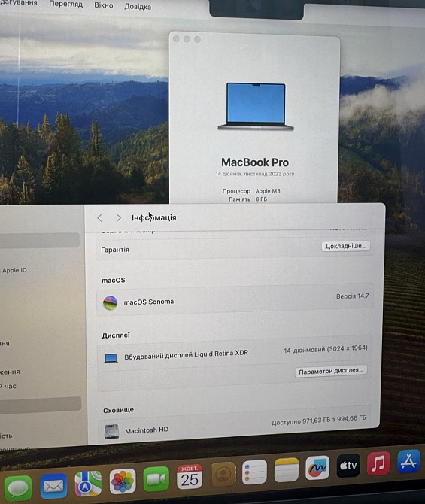Launch Freeform from the Dock
The width and height of the screenshot is (425, 504).
pyautogui.click(x=317, y=468)
